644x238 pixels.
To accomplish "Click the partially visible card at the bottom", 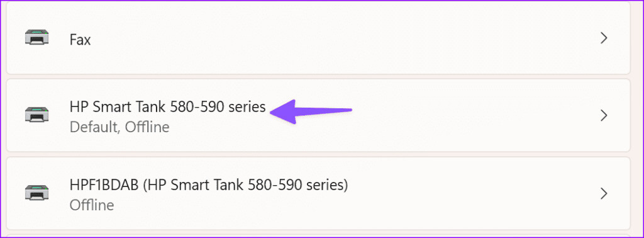I will coord(318,235).
